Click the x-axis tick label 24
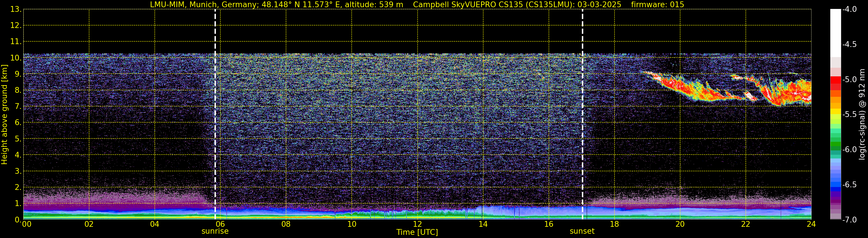This screenshot has height=238, width=868. point(811,224)
